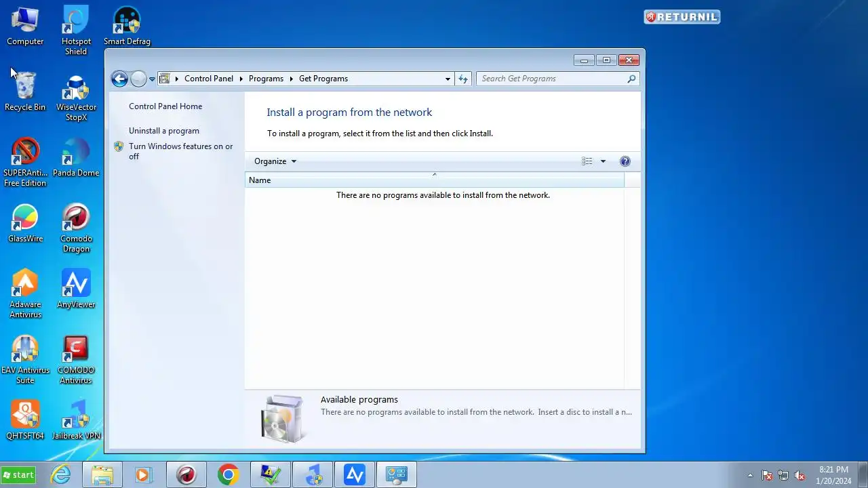Open Uninstall a program link

pyautogui.click(x=164, y=131)
